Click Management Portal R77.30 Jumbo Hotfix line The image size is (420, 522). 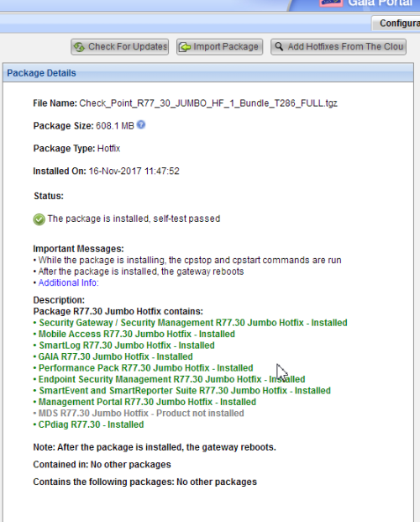coord(147,402)
